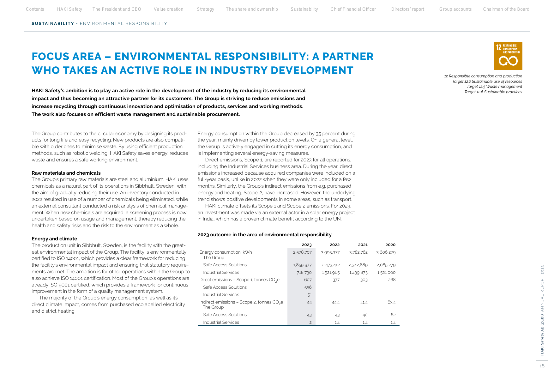The height and width of the screenshot is (392, 554).
Task: Click the vertical 'HAKI Safety AB (publ)' footer text
Action: (542, 335)
